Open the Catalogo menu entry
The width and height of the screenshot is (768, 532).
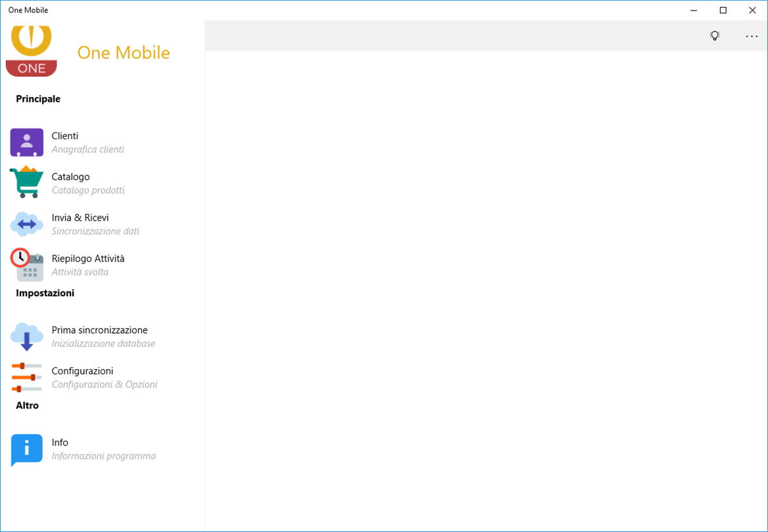coord(102,183)
